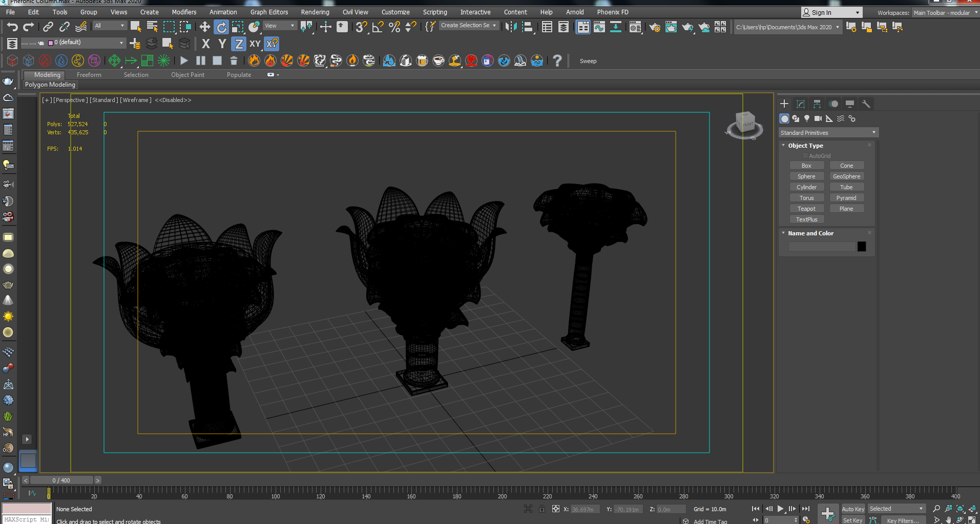Viewport: 980px width, 524px height.
Task: Open the Modify panel tab icon
Action: [x=801, y=104]
